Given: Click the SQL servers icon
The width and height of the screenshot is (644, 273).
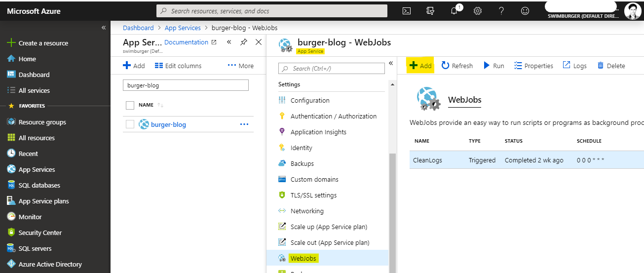Looking at the screenshot, I should pos(11,248).
